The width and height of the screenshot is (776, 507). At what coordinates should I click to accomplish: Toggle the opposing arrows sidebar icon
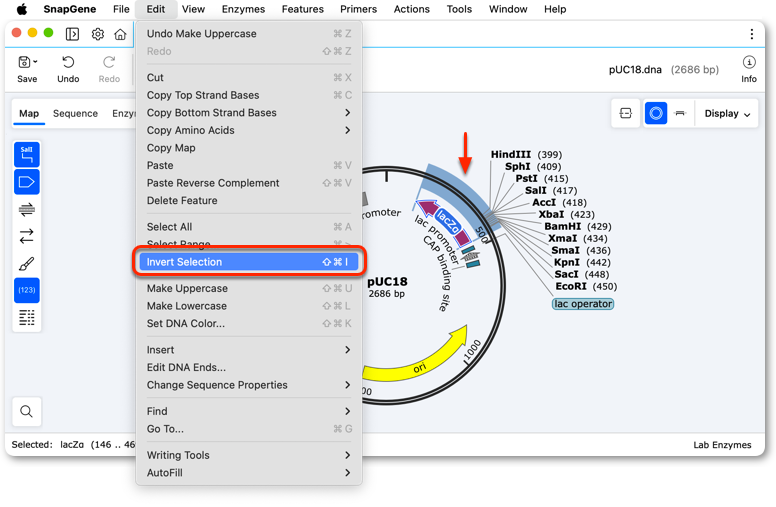(x=27, y=236)
